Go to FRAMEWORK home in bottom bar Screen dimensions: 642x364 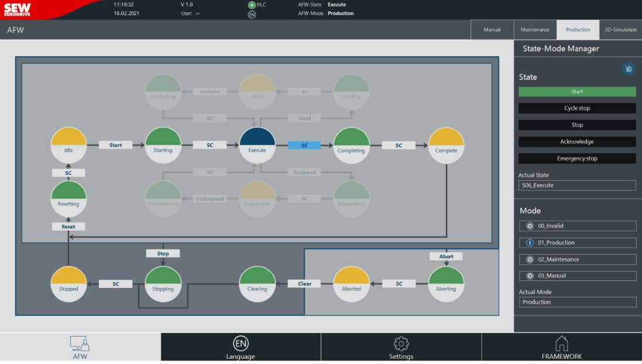point(561,347)
